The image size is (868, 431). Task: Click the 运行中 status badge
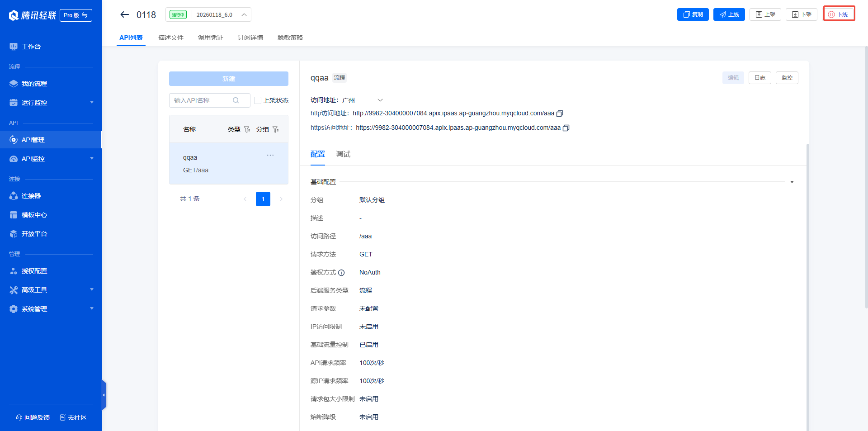click(x=178, y=15)
